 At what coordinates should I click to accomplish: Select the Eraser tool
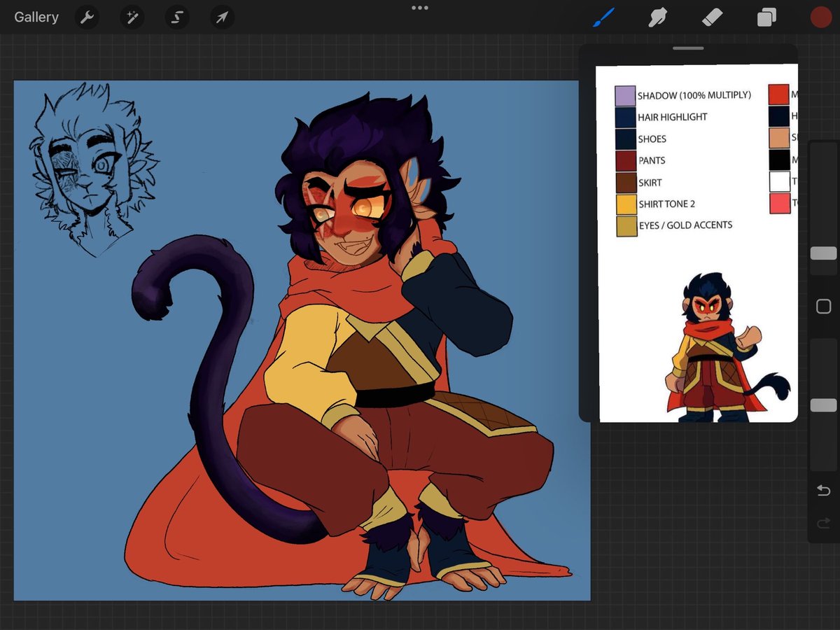711,17
